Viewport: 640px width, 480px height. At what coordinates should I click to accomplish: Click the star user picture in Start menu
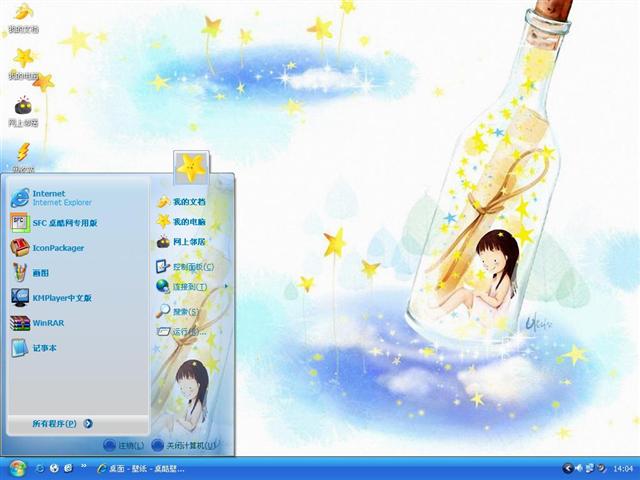[x=191, y=167]
